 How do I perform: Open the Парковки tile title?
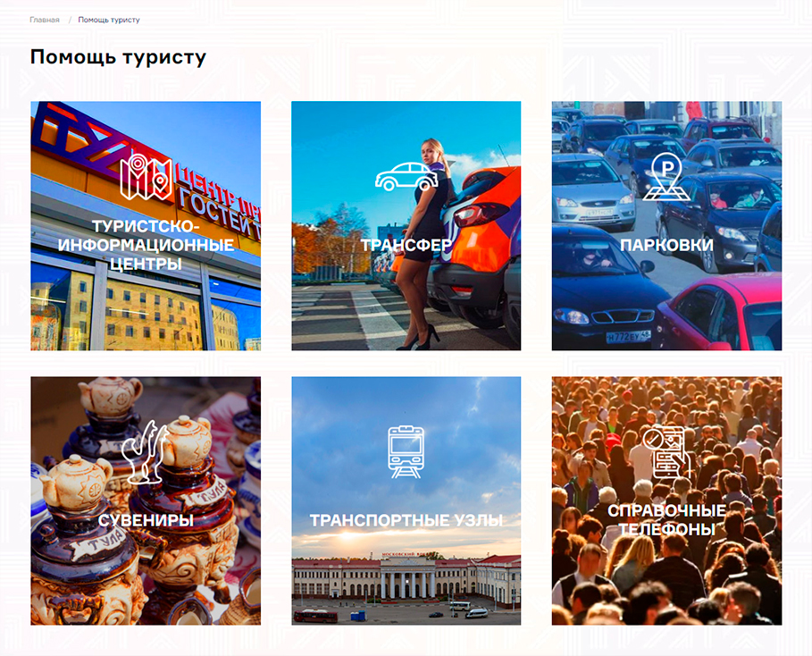[666, 245]
